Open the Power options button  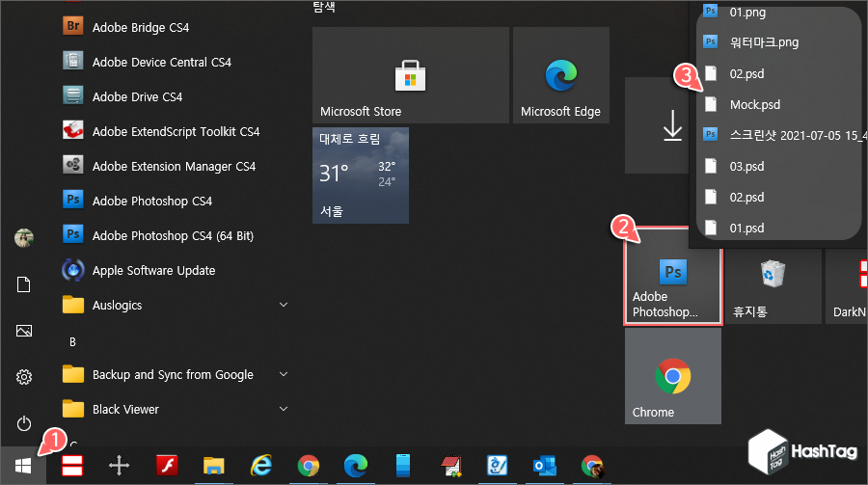click(24, 423)
